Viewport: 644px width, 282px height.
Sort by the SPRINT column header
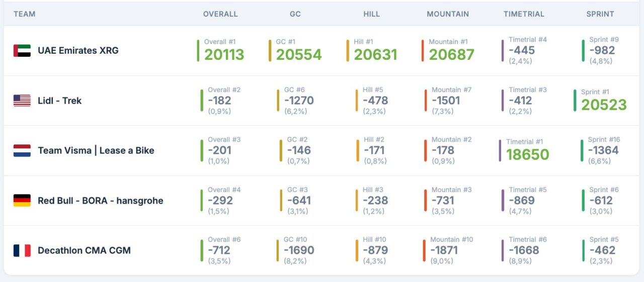[x=600, y=14]
